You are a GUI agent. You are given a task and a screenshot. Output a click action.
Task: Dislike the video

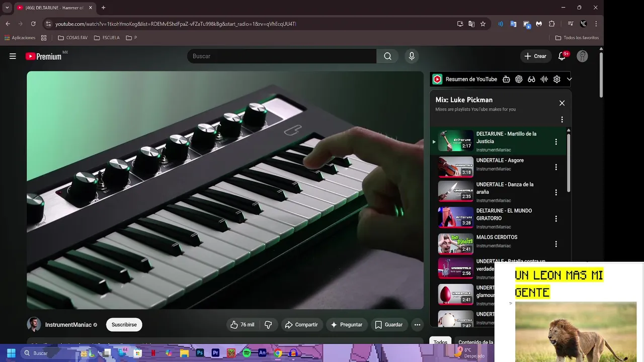coord(268,325)
